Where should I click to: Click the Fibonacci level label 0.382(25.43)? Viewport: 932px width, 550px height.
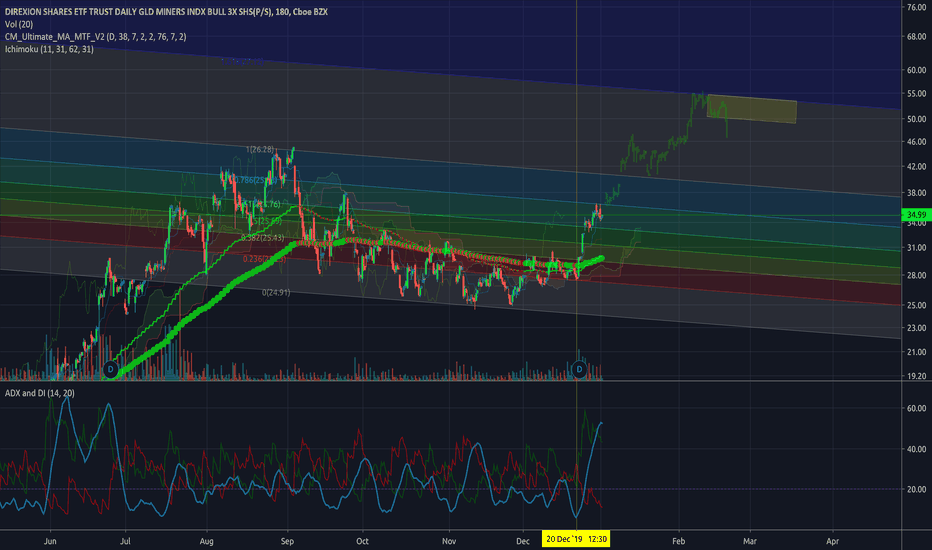pos(262,238)
